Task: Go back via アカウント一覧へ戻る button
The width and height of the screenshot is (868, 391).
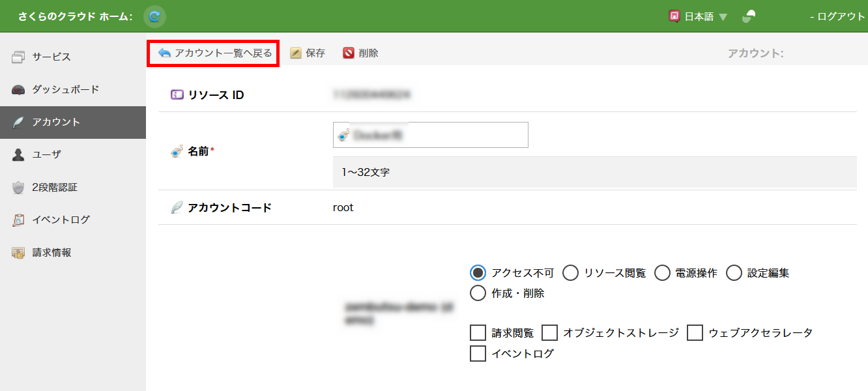Action: pos(215,53)
